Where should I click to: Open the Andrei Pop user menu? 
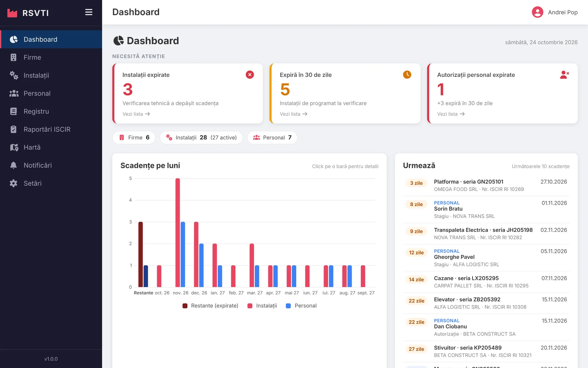555,12
